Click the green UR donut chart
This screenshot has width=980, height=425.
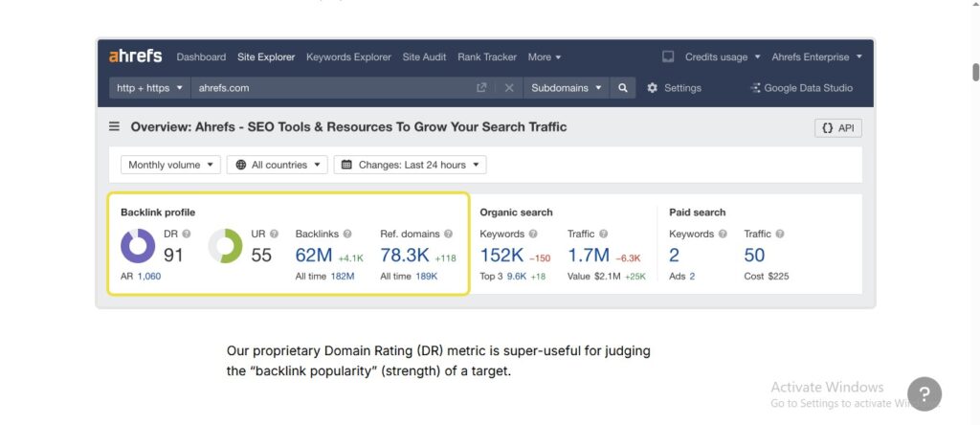(225, 246)
